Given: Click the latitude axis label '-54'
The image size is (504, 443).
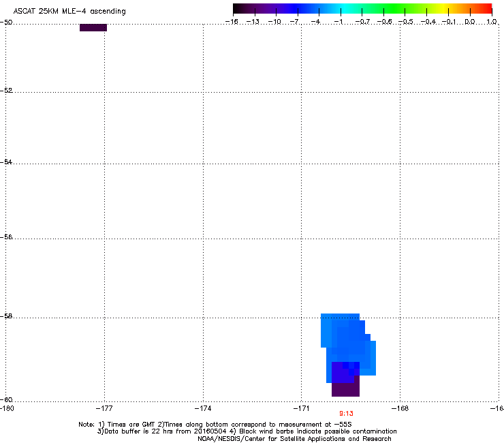Looking at the screenshot, I should (x=6, y=162).
